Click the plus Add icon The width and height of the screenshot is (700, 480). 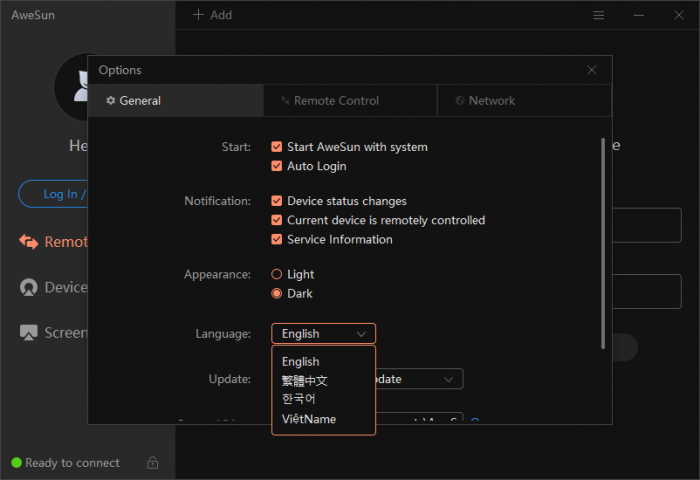[198, 15]
